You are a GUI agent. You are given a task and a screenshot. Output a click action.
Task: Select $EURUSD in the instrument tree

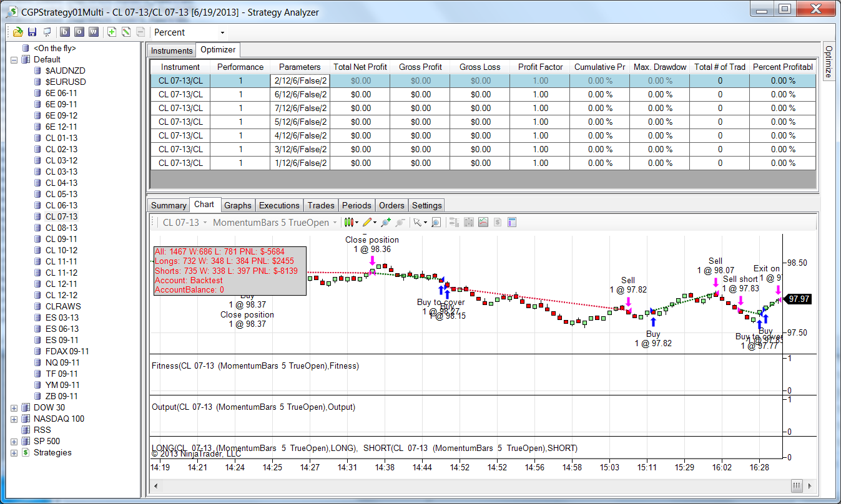pyautogui.click(x=66, y=82)
